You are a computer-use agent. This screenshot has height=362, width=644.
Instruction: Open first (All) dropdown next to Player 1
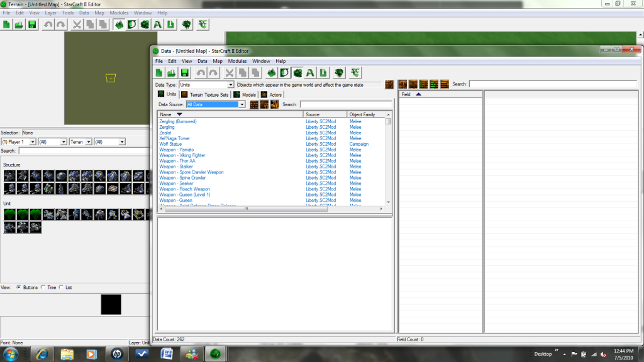click(x=52, y=142)
